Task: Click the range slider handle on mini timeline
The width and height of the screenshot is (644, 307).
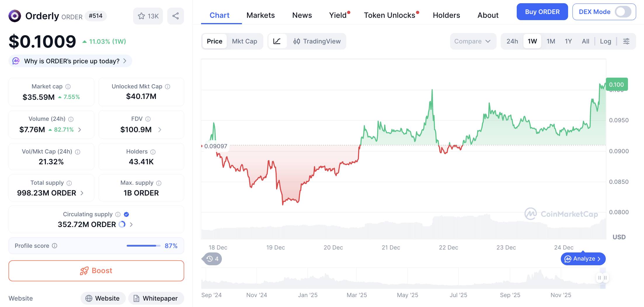Action: pyautogui.click(x=602, y=278)
